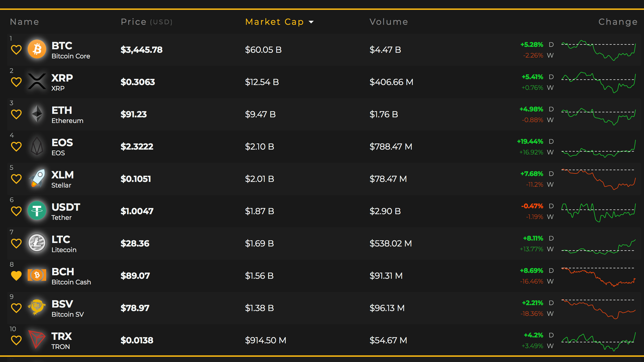Click the Stellar rocket icon
The image size is (644, 362).
(x=37, y=178)
